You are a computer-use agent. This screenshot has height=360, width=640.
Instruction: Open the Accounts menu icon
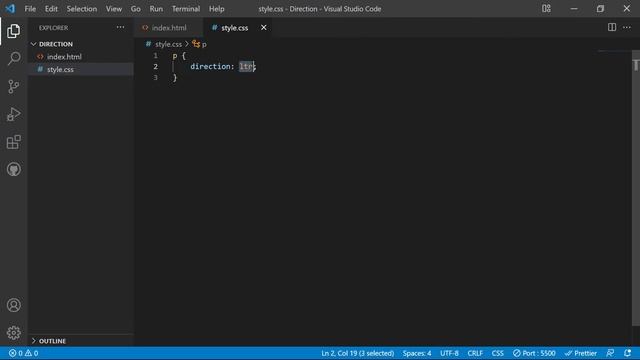[13, 305]
